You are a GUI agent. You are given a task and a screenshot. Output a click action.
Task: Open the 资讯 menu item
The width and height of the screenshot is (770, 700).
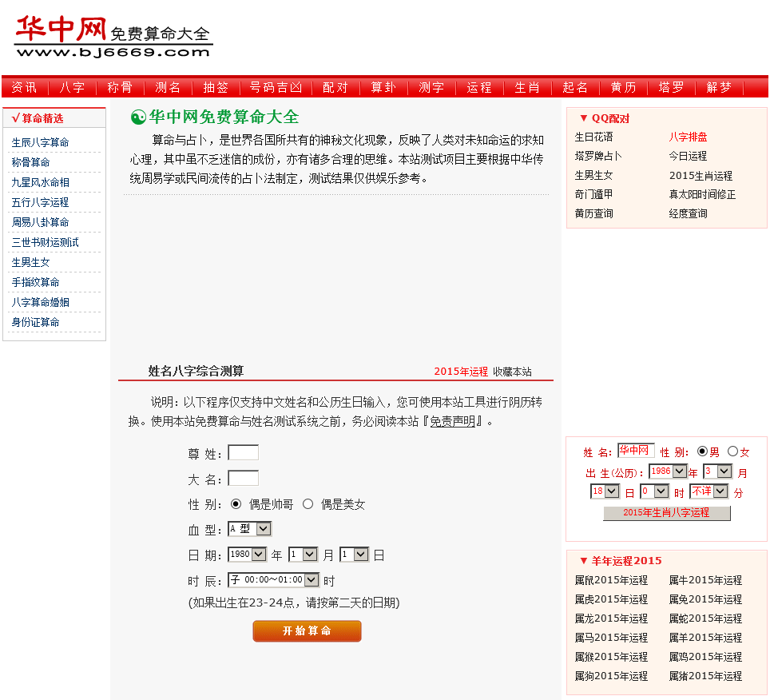click(x=24, y=87)
